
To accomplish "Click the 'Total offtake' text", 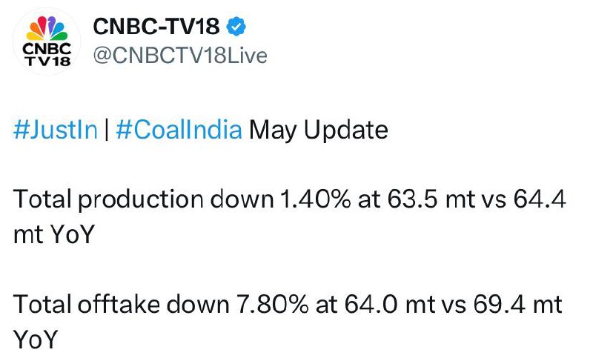I will coord(86,304).
